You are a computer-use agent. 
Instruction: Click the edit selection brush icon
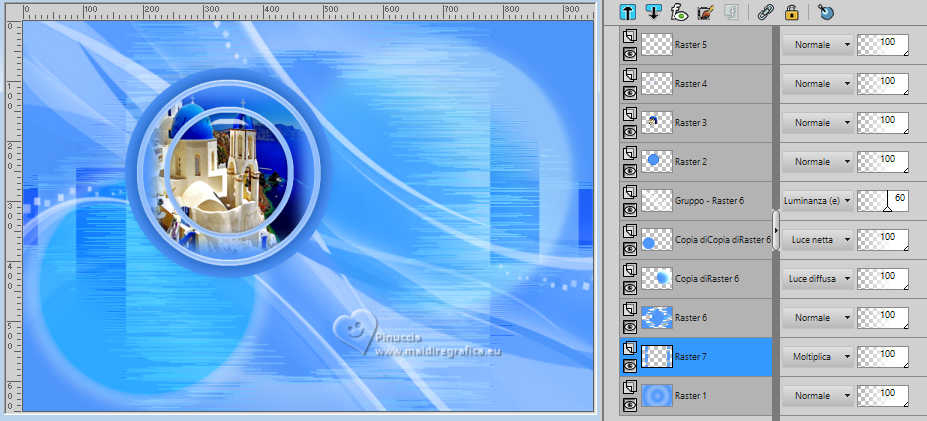click(x=704, y=11)
